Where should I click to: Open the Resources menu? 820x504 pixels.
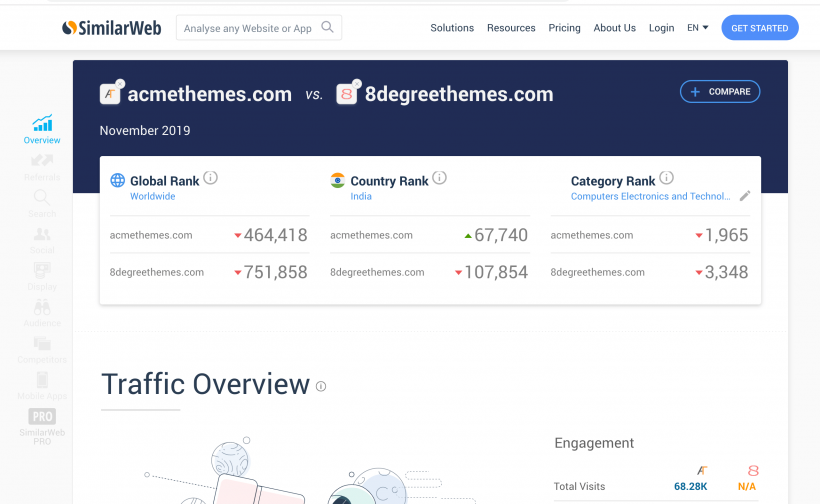(511, 28)
